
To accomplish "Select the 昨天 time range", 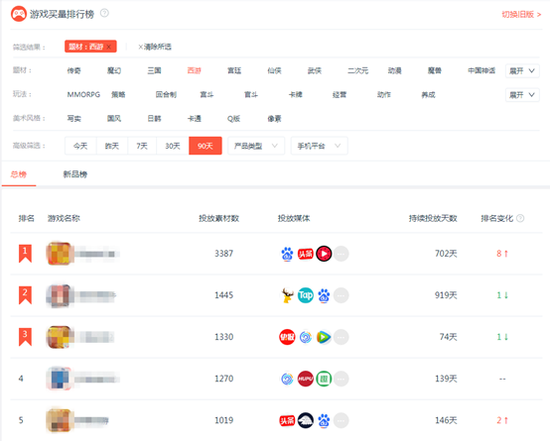I will point(112,146).
